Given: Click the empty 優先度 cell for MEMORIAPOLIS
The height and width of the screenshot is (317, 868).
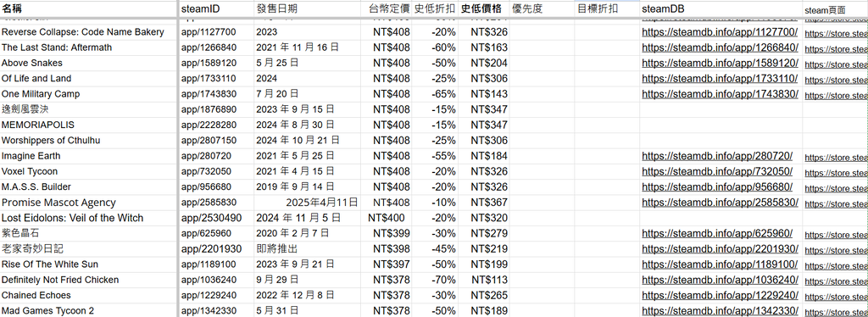Looking at the screenshot, I should pyautogui.click(x=542, y=125).
